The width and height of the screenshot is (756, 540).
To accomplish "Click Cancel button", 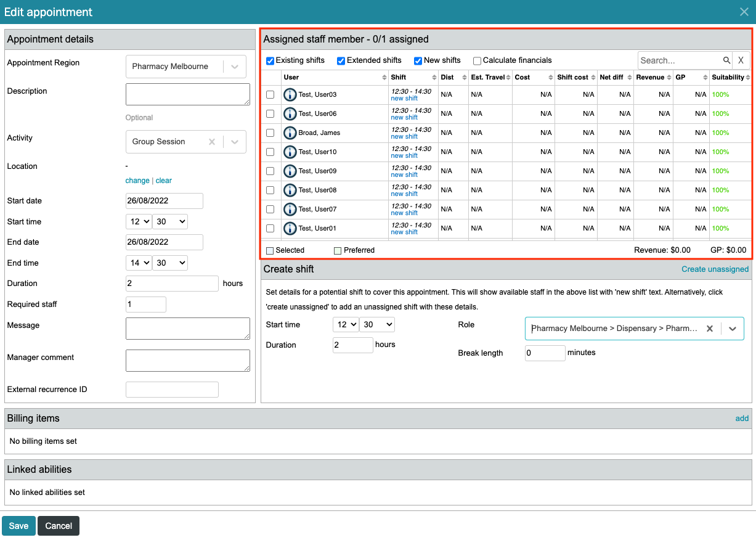I will click(x=59, y=526).
